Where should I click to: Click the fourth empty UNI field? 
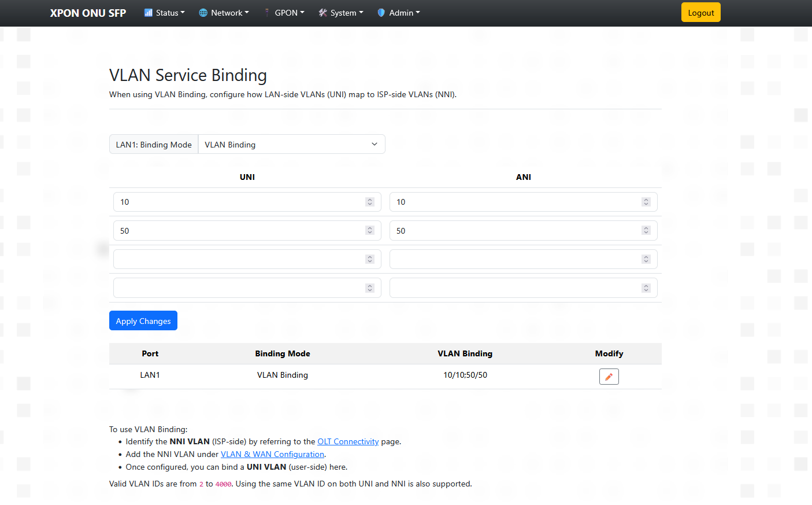(x=247, y=288)
